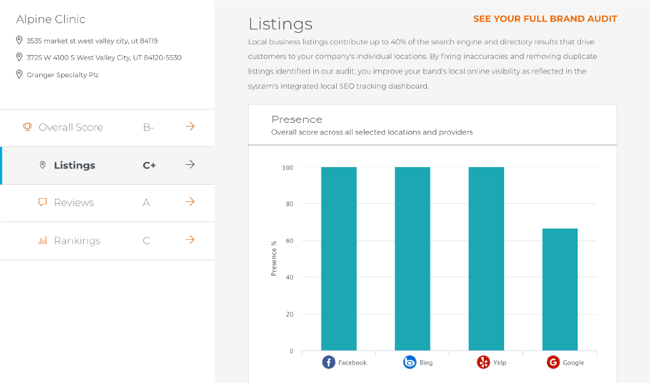Click the arrow on the Listings row
The width and height of the screenshot is (650, 383).
coord(190,165)
